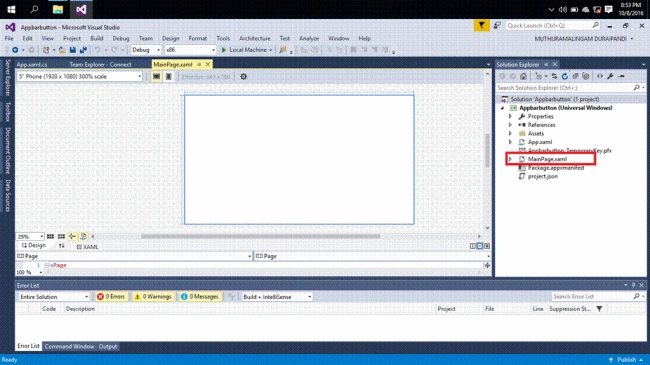
Task: Switch to the Output tab
Action: click(x=108, y=346)
